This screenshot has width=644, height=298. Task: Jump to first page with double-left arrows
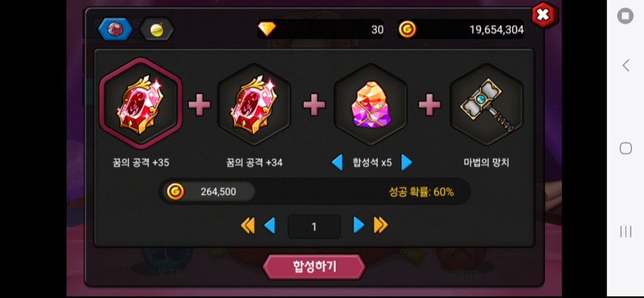pyautogui.click(x=247, y=226)
